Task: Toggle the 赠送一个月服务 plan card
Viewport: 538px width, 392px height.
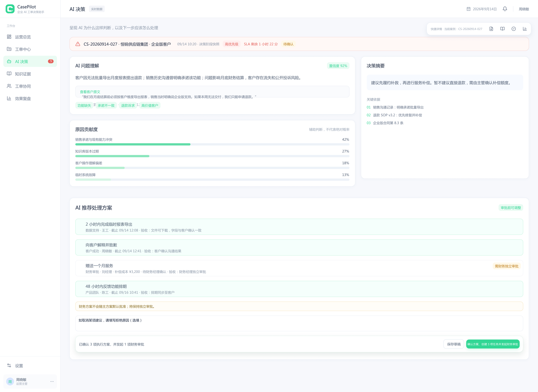Action: click(x=299, y=268)
